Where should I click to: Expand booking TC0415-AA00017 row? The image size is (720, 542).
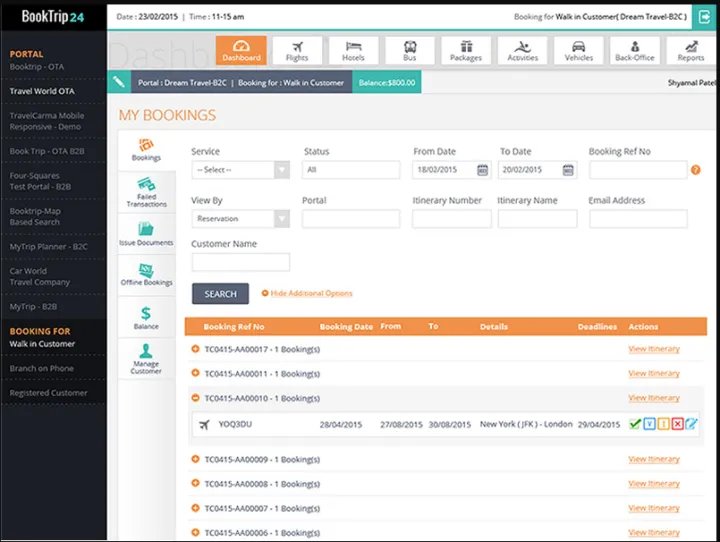[196, 349]
